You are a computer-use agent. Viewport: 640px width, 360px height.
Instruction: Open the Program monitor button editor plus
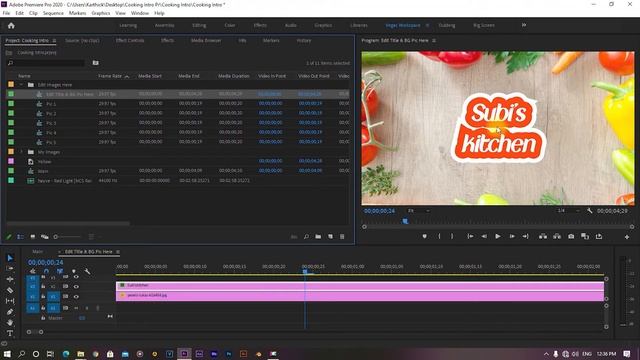click(627, 237)
